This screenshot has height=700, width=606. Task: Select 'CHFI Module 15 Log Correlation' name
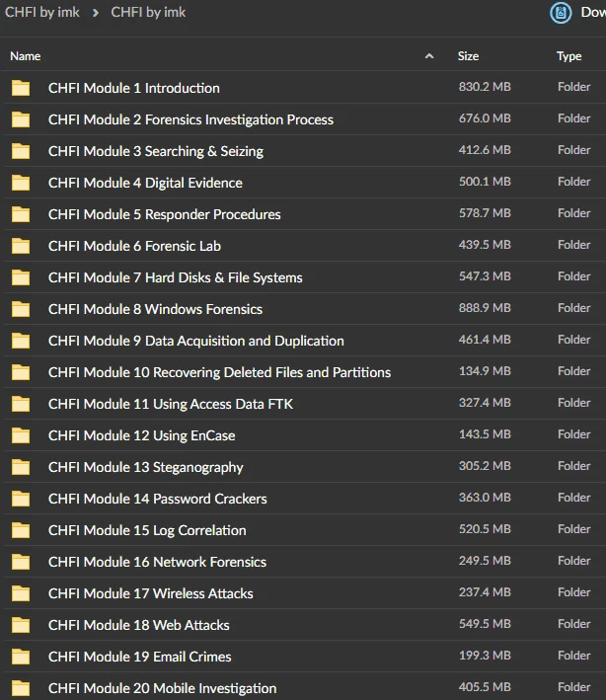(x=147, y=530)
